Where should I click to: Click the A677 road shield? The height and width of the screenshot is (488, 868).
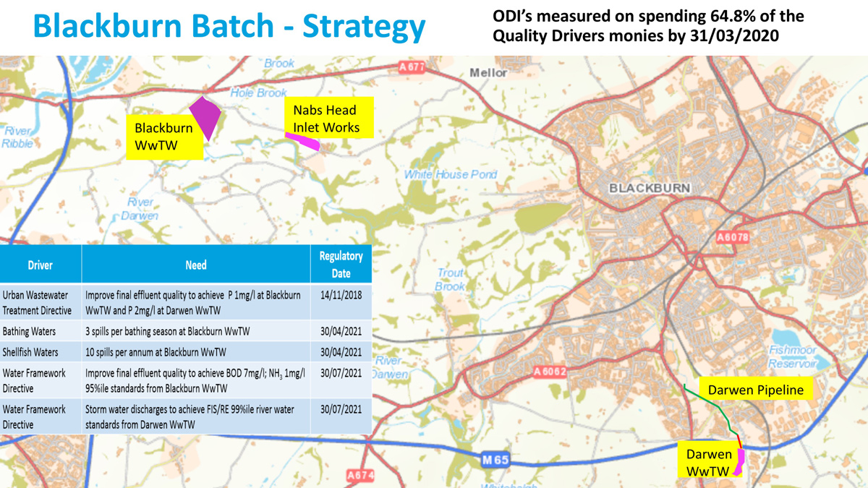point(412,67)
